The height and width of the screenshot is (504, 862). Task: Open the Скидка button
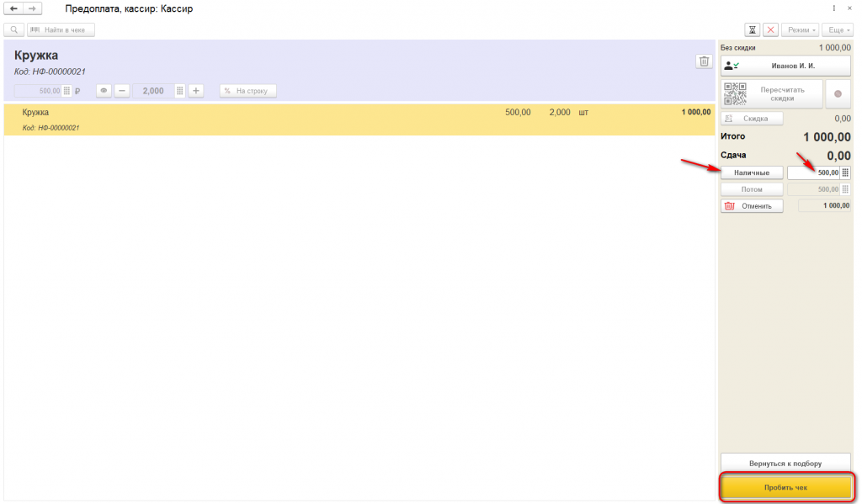[x=752, y=118]
